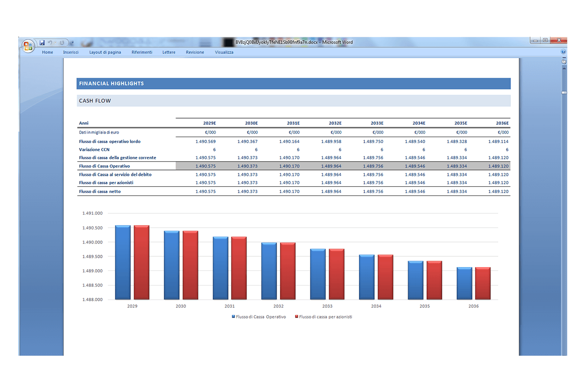Image resolution: width=585 pixels, height=392 pixels.
Task: Click the red 2036 chart bar
Action: [483, 283]
